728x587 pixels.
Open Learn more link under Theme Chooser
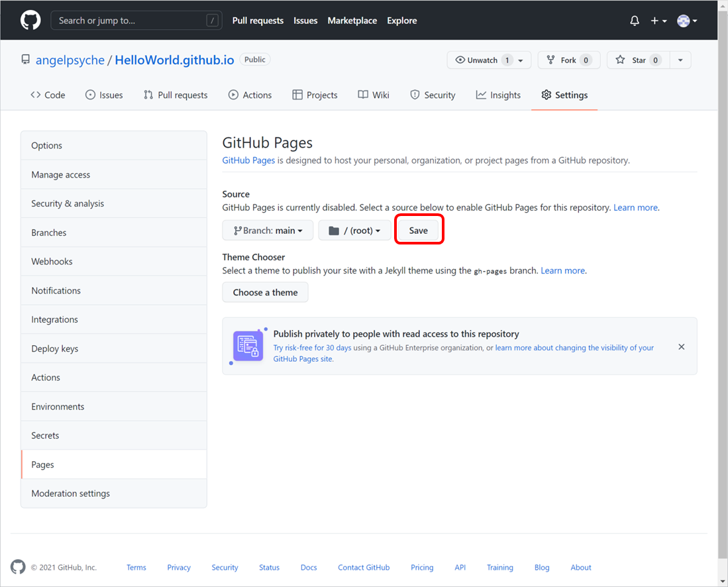[562, 271]
